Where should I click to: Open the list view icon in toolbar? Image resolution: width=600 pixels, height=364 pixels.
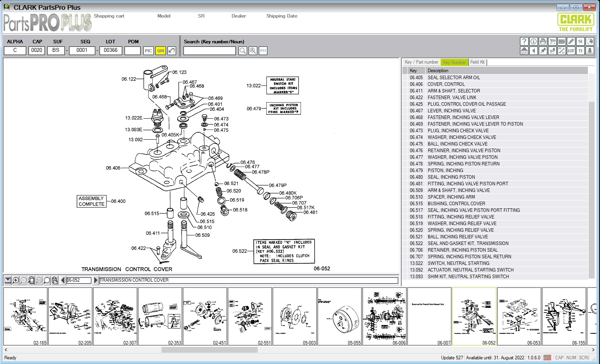coord(562,41)
